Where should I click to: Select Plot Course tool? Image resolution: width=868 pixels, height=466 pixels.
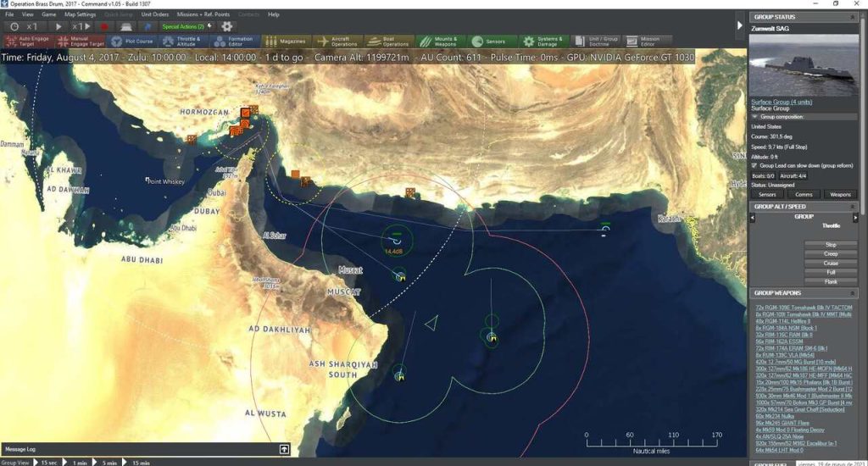click(131, 42)
